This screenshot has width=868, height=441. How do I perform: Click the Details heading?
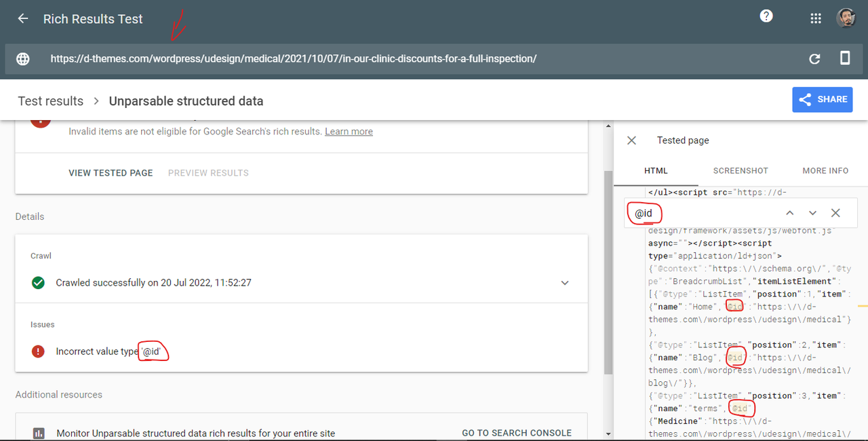30,216
